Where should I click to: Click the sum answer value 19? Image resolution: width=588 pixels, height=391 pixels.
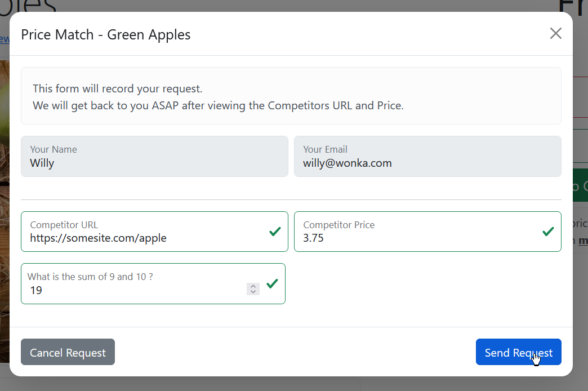tap(37, 290)
